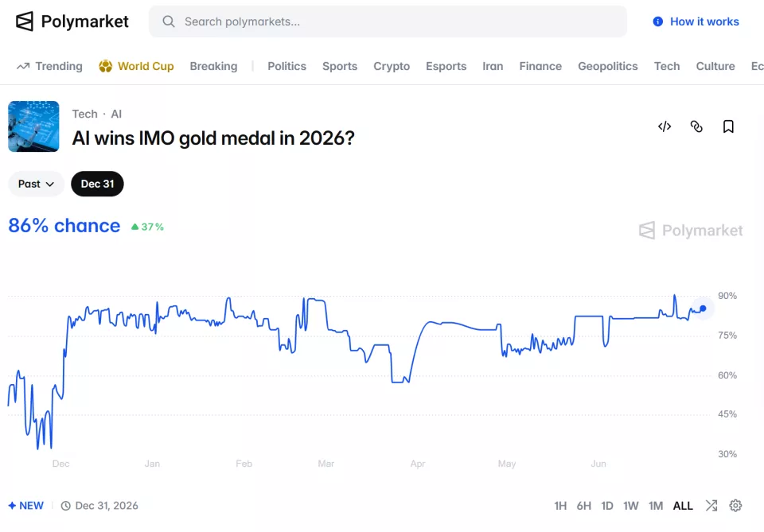Copy the market link icon
764x532 pixels.
pos(696,126)
